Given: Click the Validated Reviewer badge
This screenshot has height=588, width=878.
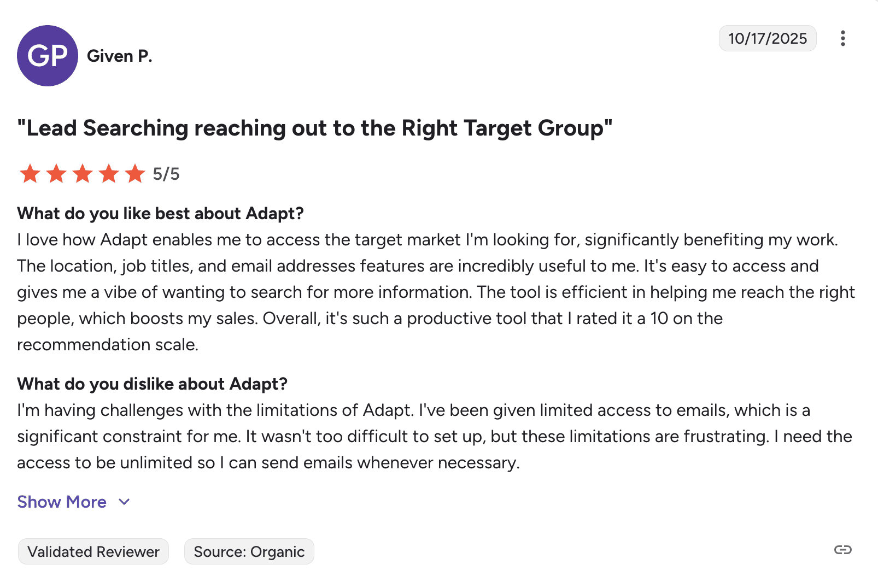Looking at the screenshot, I should (93, 551).
